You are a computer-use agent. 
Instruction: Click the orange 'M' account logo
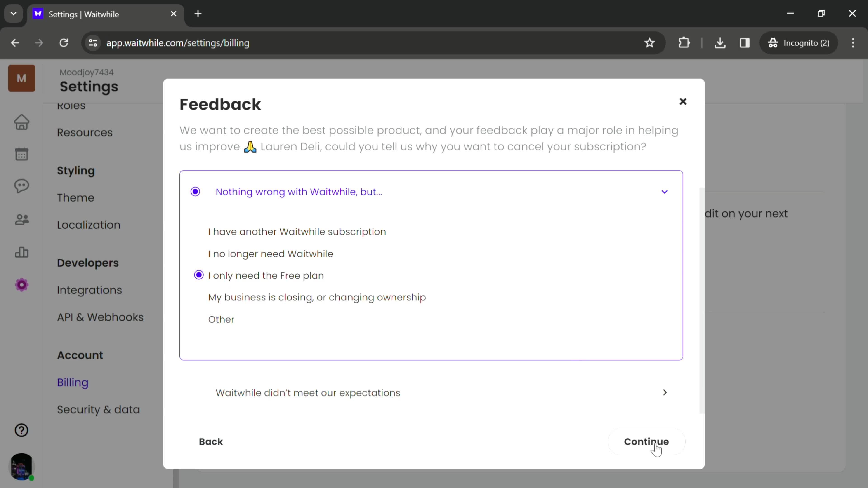(x=21, y=78)
